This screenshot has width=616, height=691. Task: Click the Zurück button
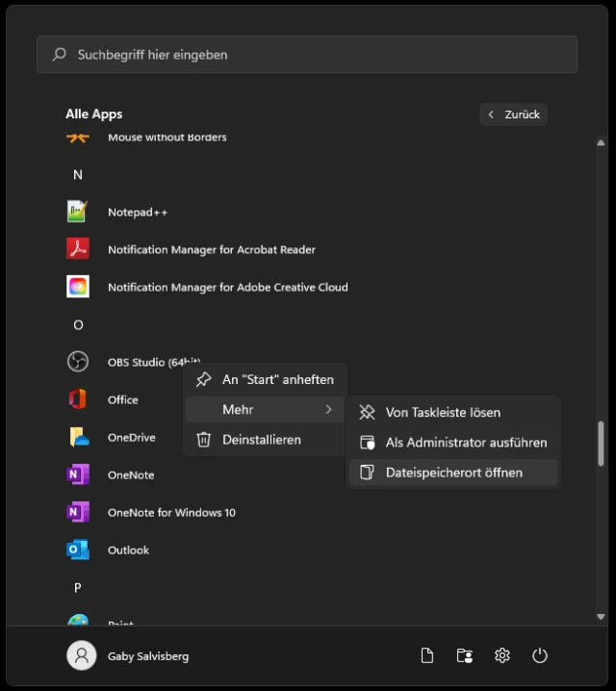513,115
